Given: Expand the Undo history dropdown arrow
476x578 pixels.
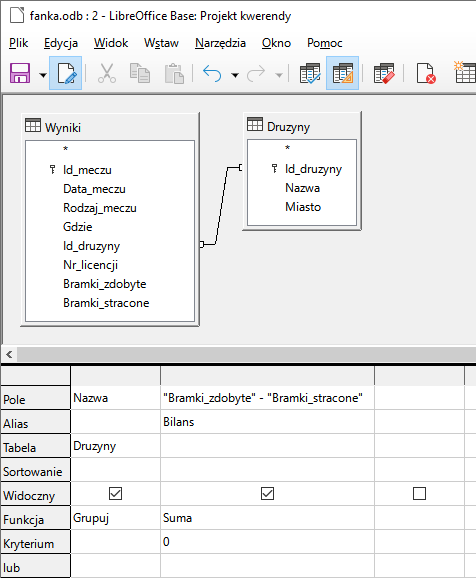Looking at the screenshot, I should click(235, 75).
